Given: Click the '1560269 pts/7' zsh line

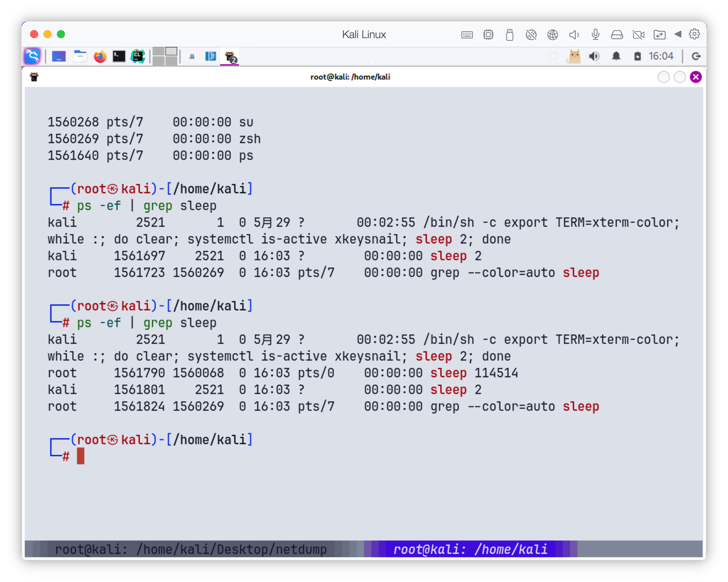Looking at the screenshot, I should tap(154, 139).
